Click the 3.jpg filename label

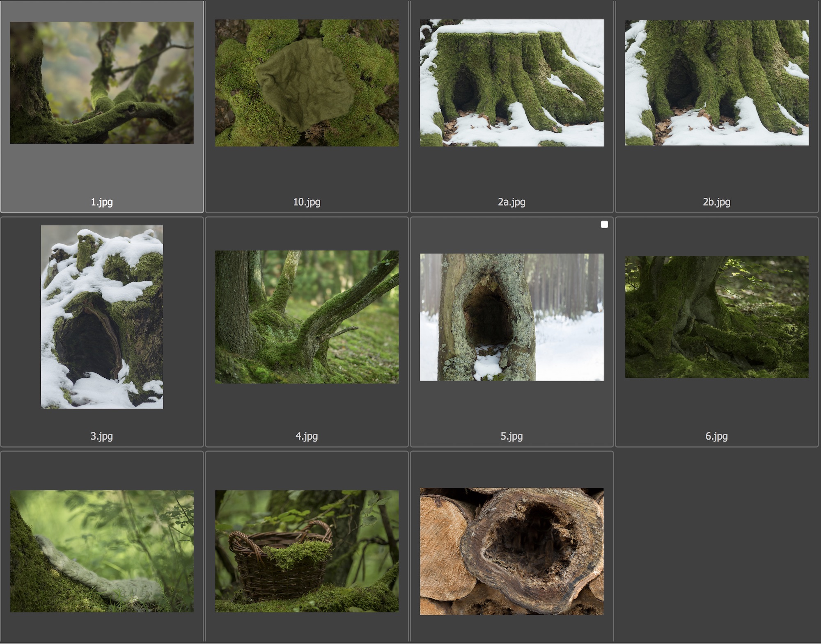(102, 436)
